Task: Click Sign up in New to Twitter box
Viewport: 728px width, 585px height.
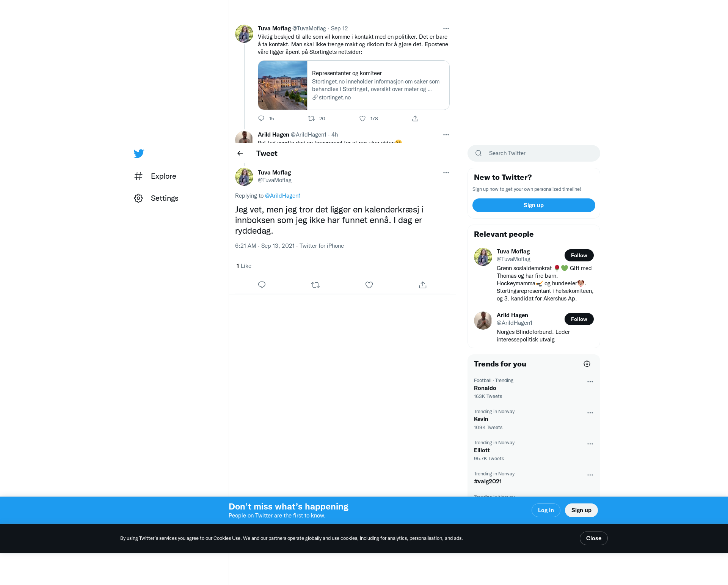Action: pyautogui.click(x=533, y=205)
